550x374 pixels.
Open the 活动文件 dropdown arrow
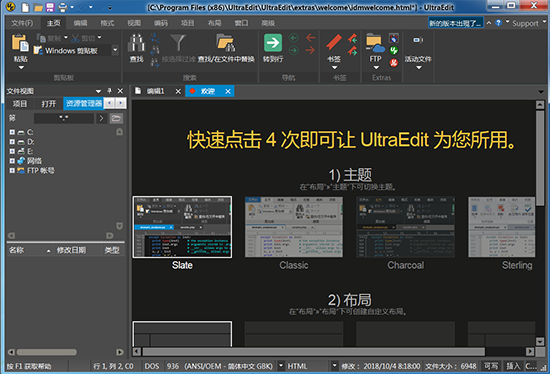coord(419,68)
